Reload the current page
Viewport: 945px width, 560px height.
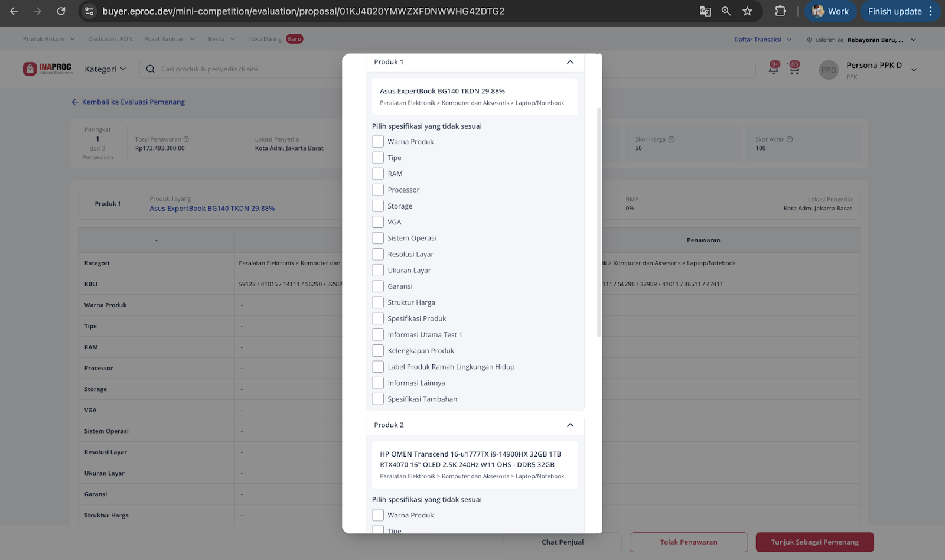(x=61, y=11)
